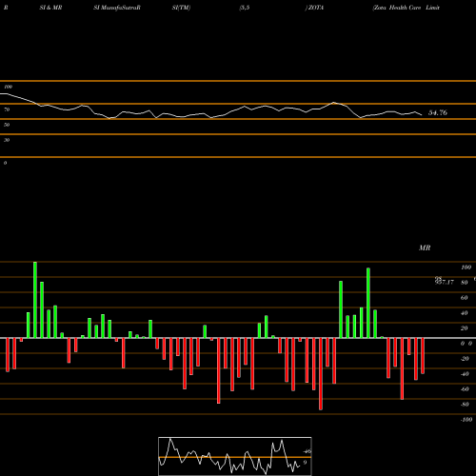Image resolution: width=476 pixels, height=476 pixels.
Task: Click the 40 label on MR axis
Action: (465, 313)
